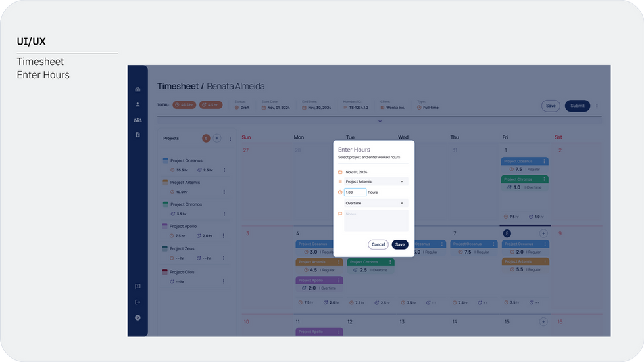Click Timesheet in the breadcrumb title
Image resolution: width=644 pixels, height=362 pixels.
(178, 87)
